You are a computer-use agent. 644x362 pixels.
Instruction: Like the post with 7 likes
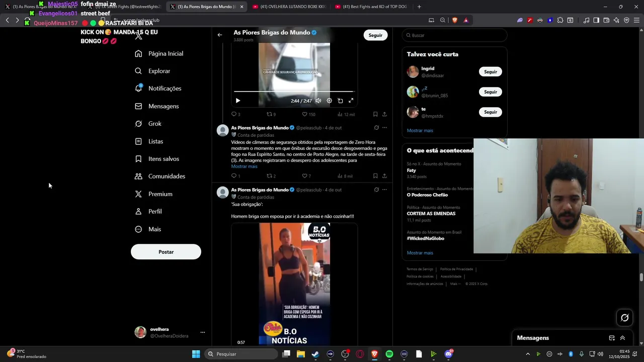[306, 176]
